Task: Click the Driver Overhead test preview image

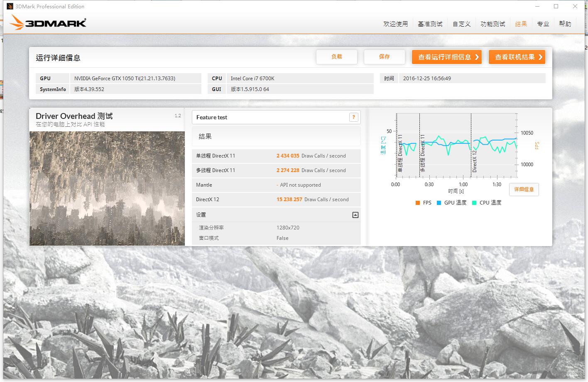Action: 107,188
